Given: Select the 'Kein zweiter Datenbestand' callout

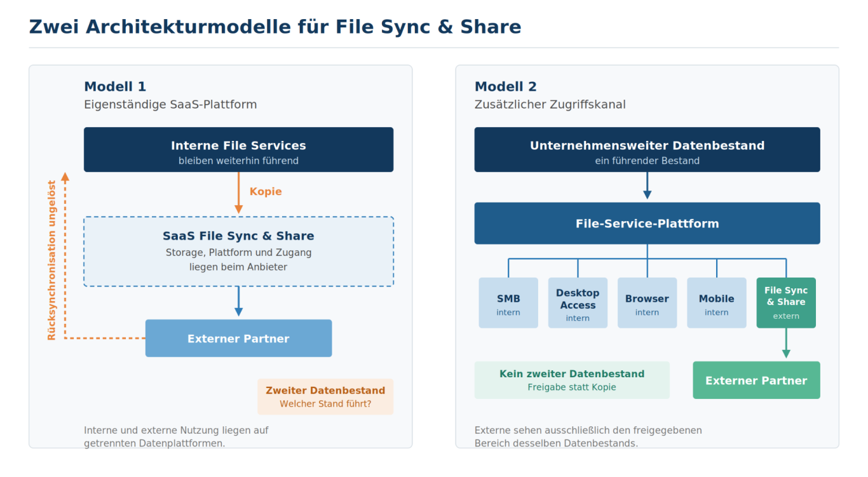Looking at the screenshot, I should pyautogui.click(x=572, y=380).
